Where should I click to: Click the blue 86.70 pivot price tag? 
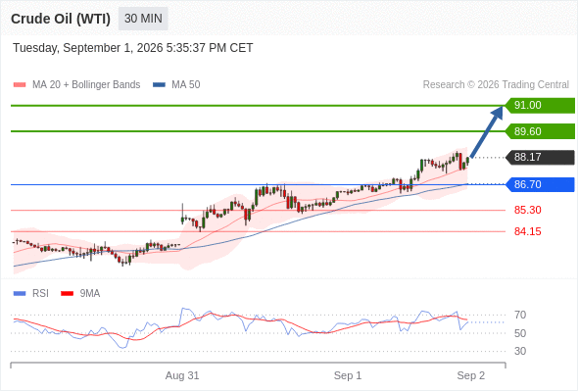[540, 184]
